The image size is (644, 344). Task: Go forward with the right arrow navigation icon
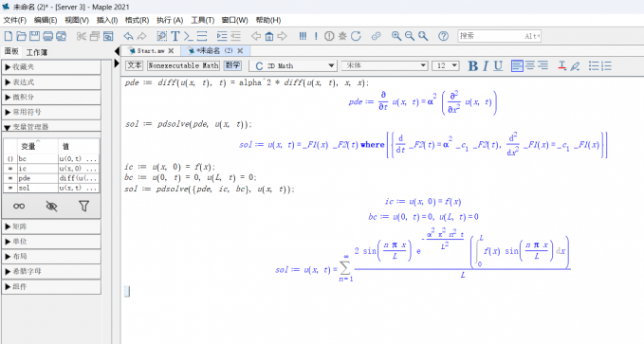click(x=282, y=36)
